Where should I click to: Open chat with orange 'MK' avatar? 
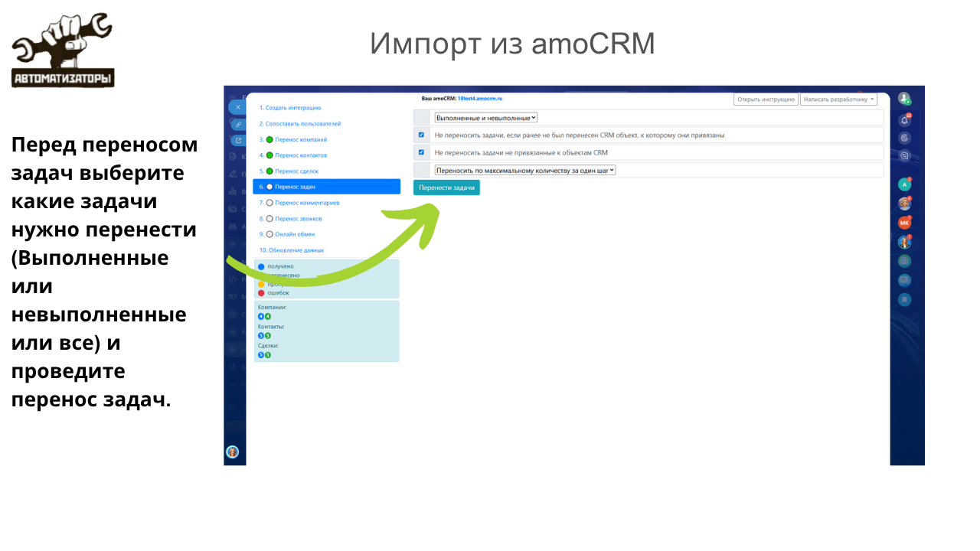click(905, 223)
